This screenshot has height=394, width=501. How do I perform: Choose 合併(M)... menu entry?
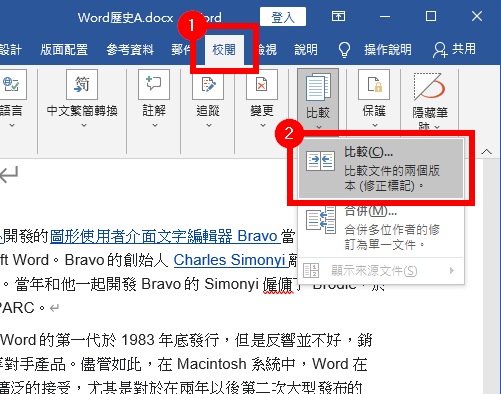point(381,228)
